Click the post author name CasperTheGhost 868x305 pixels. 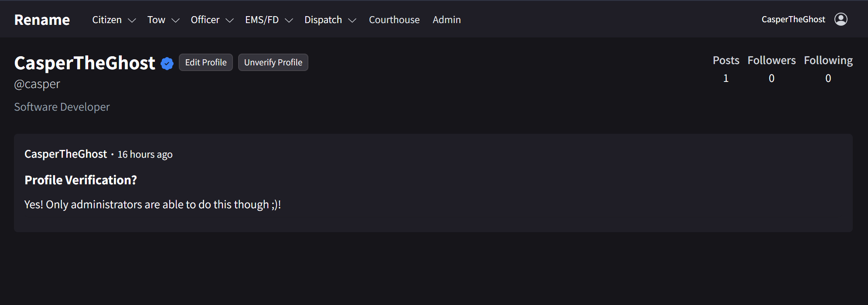point(65,154)
